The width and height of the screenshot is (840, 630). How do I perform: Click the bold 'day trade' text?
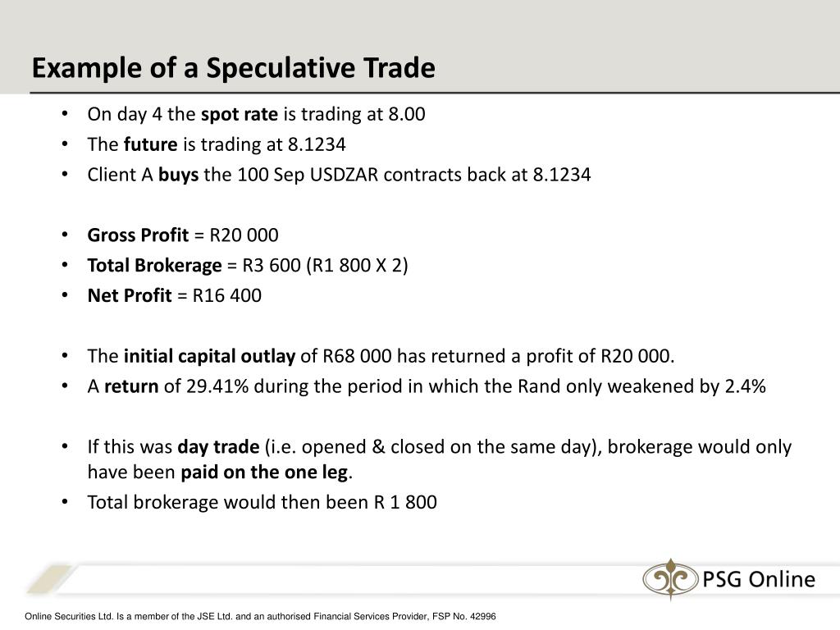pyautogui.click(x=218, y=447)
